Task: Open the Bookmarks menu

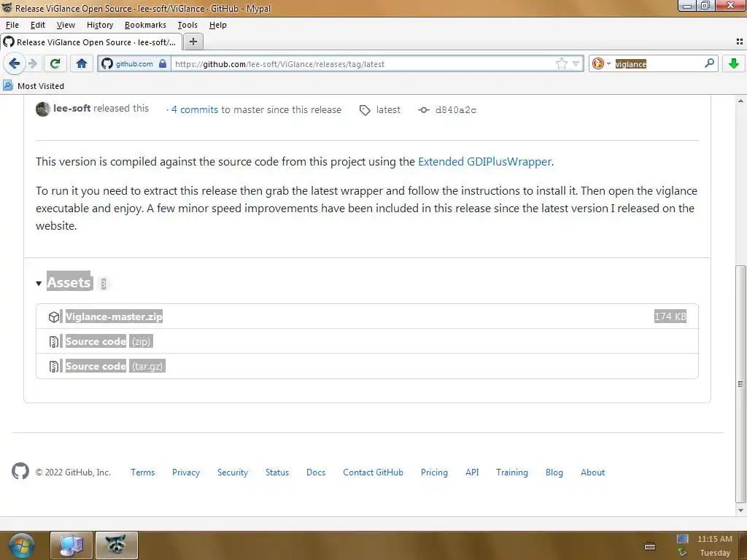Action: point(145,25)
